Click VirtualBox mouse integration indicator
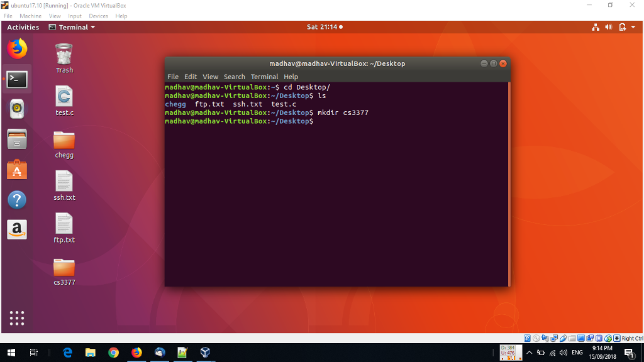 (608, 338)
